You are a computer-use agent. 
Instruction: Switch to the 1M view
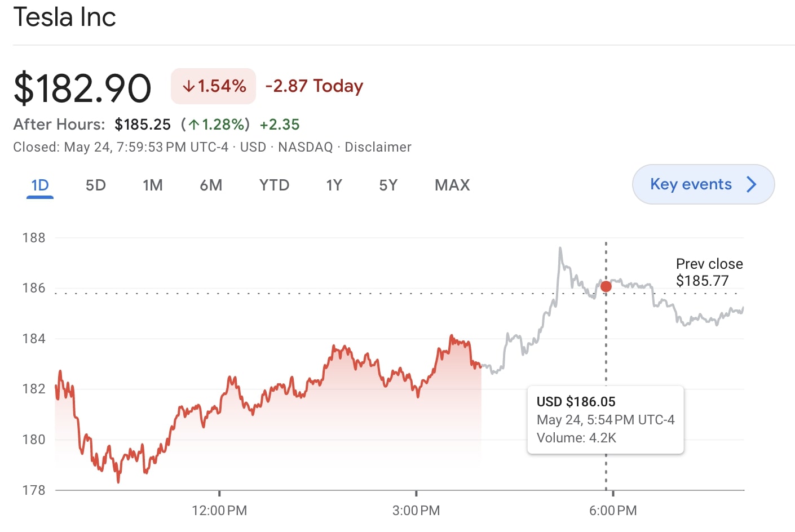(x=153, y=184)
